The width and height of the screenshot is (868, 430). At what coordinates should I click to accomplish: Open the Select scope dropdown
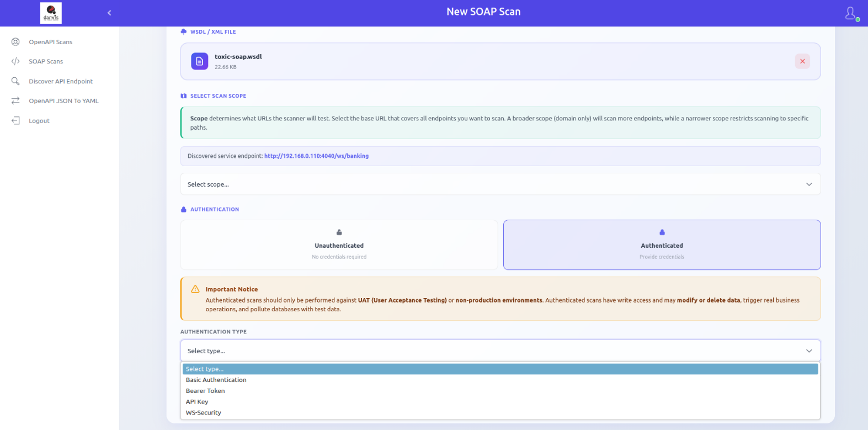(x=500, y=184)
